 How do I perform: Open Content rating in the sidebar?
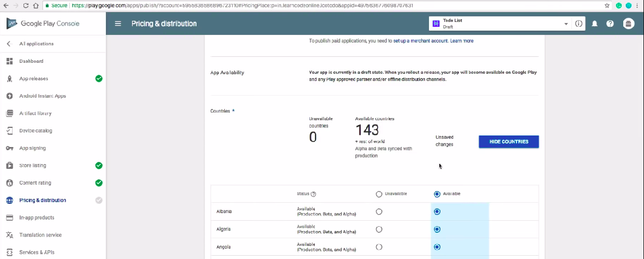35,183
